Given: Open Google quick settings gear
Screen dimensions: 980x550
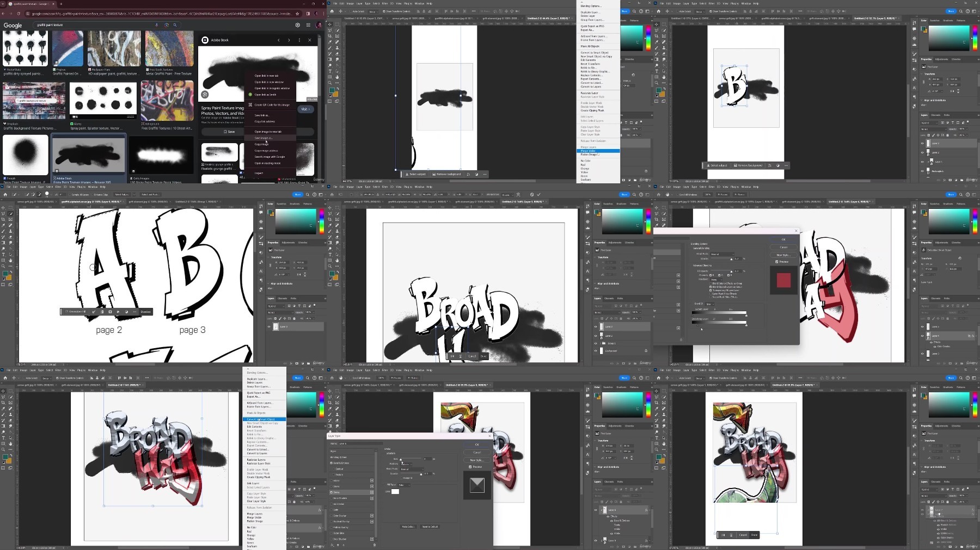Looking at the screenshot, I should point(297,25).
